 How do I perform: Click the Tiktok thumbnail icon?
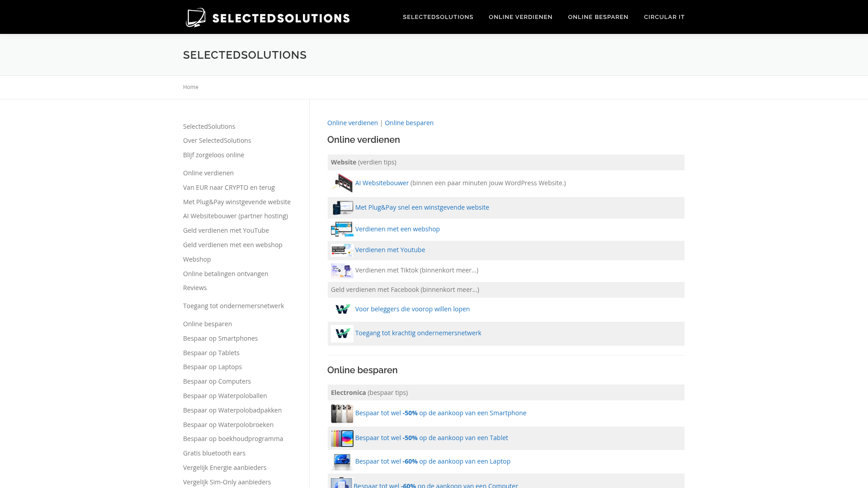(342, 271)
